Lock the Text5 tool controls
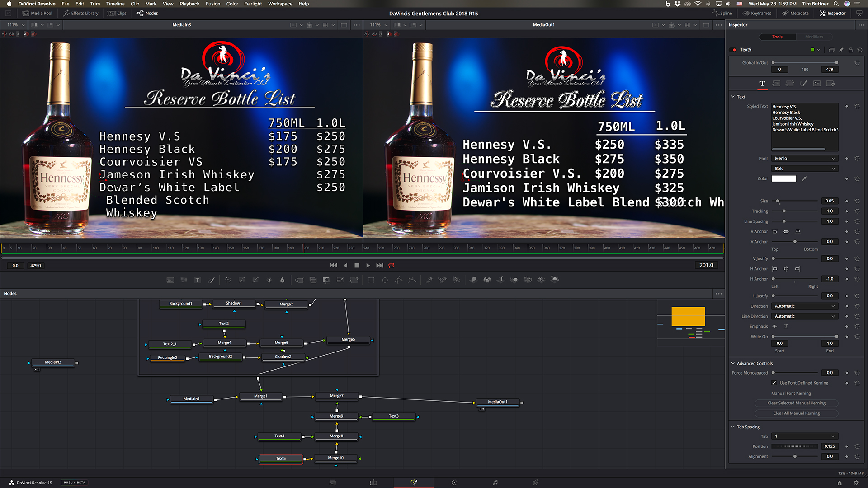 point(850,50)
